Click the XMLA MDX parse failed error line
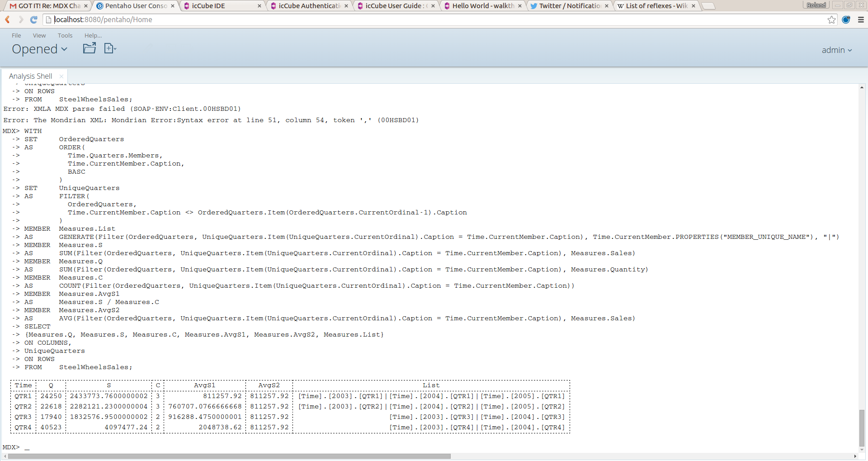 [122, 109]
